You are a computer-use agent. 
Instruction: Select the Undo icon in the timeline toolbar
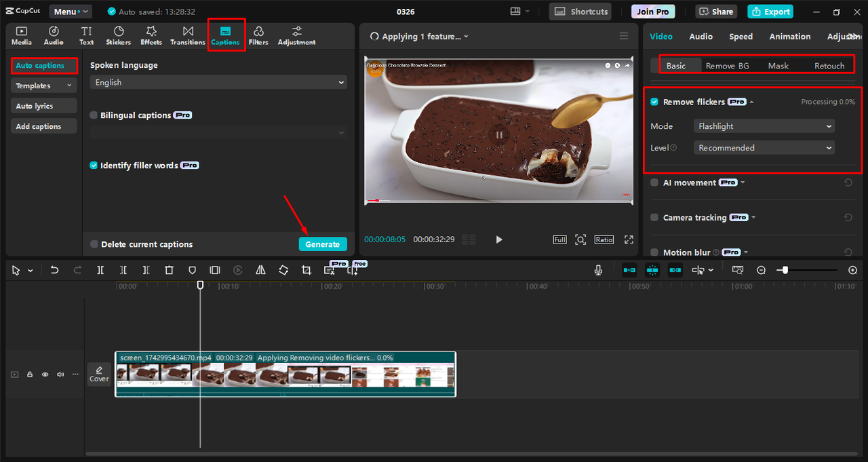tap(54, 269)
